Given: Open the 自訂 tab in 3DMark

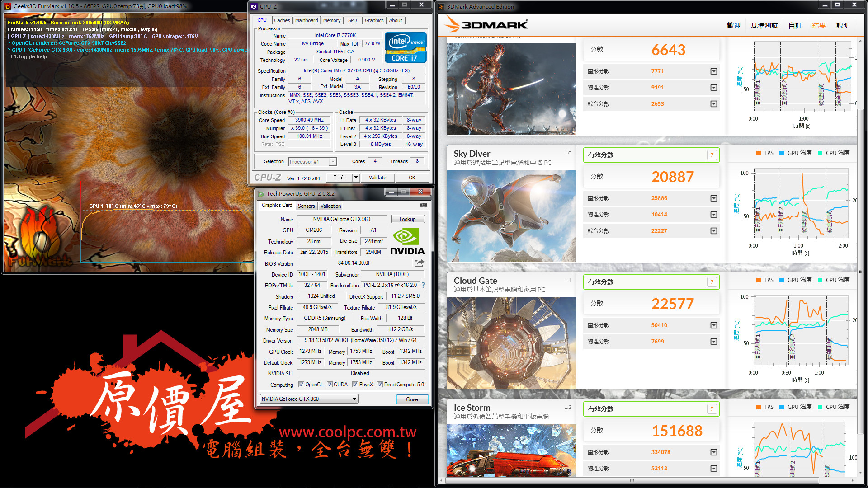Looking at the screenshot, I should [795, 26].
